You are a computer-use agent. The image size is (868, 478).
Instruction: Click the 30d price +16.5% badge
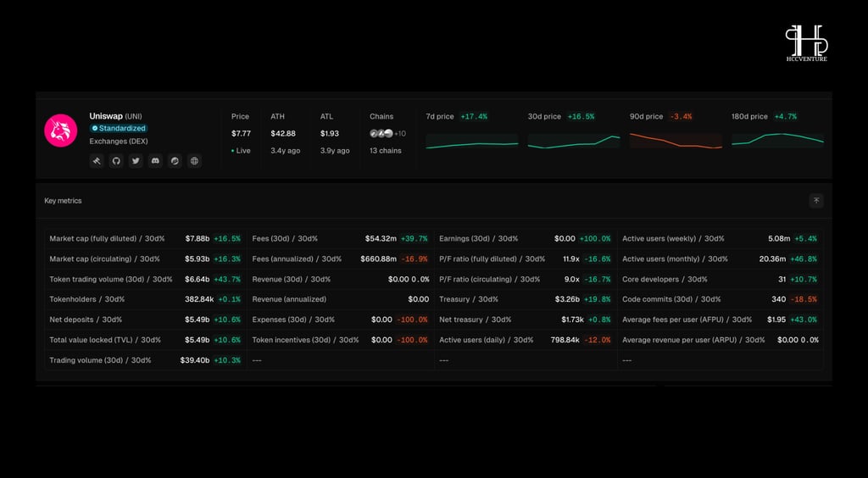click(x=580, y=117)
